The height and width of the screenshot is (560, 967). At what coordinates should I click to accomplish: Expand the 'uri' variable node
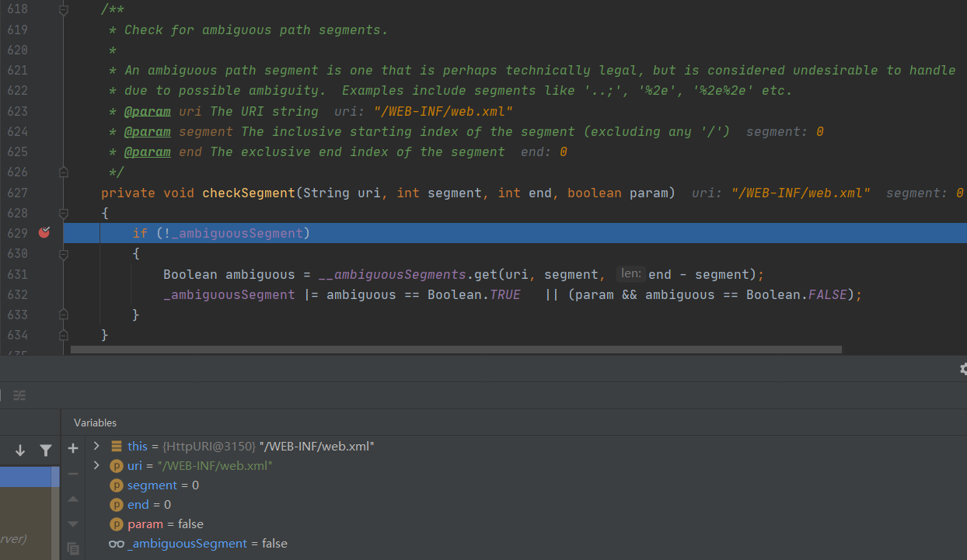pyautogui.click(x=96, y=465)
